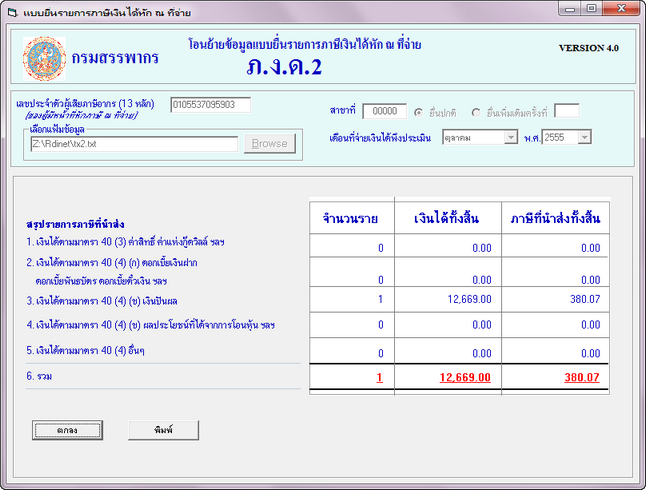646x490 pixels.
Task: Click the เลือกแฟ้มข้อมูล group label
Action: coord(57,129)
